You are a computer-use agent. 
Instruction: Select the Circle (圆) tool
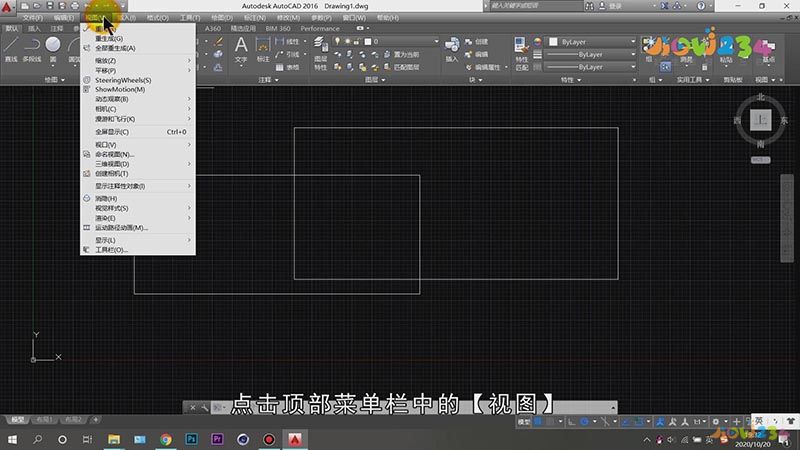click(x=53, y=45)
